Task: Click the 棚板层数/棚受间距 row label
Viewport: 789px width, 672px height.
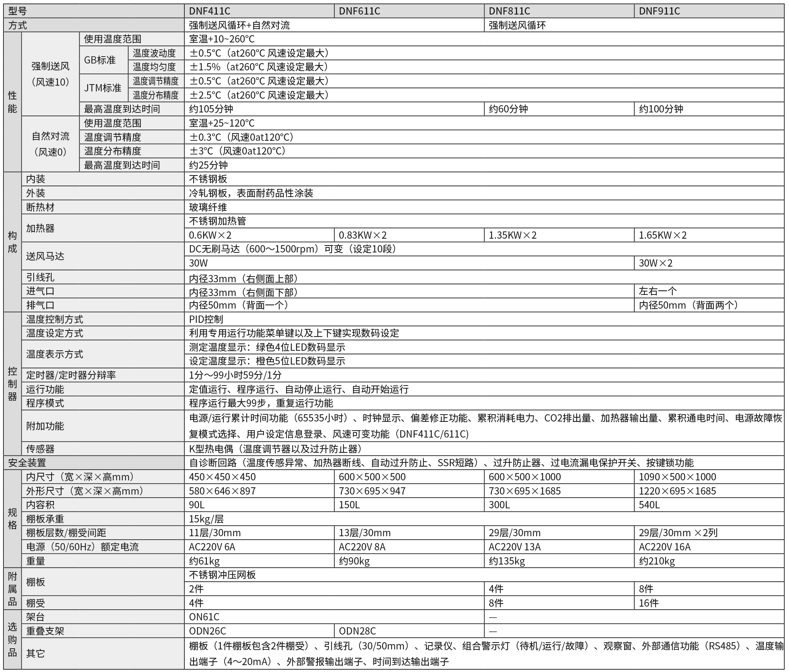Action: (x=103, y=533)
